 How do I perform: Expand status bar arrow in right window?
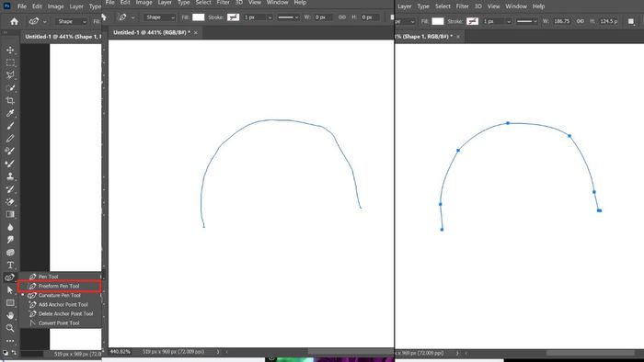pos(457,353)
